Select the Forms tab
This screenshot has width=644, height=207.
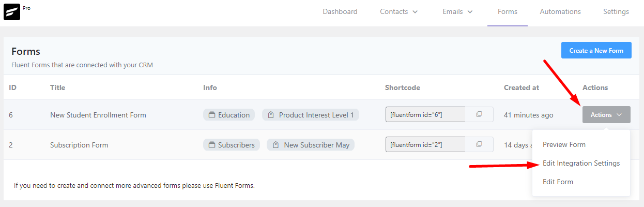[x=508, y=12]
